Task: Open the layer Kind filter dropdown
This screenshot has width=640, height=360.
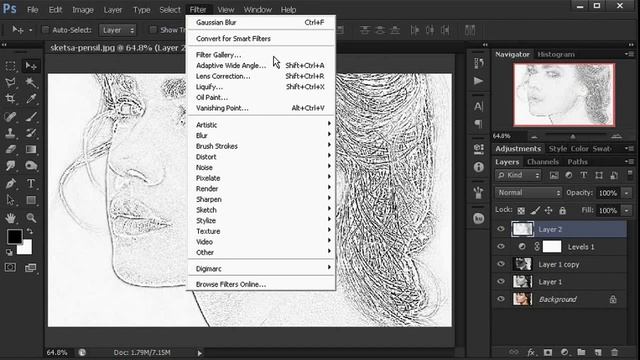Action: pyautogui.click(x=518, y=175)
